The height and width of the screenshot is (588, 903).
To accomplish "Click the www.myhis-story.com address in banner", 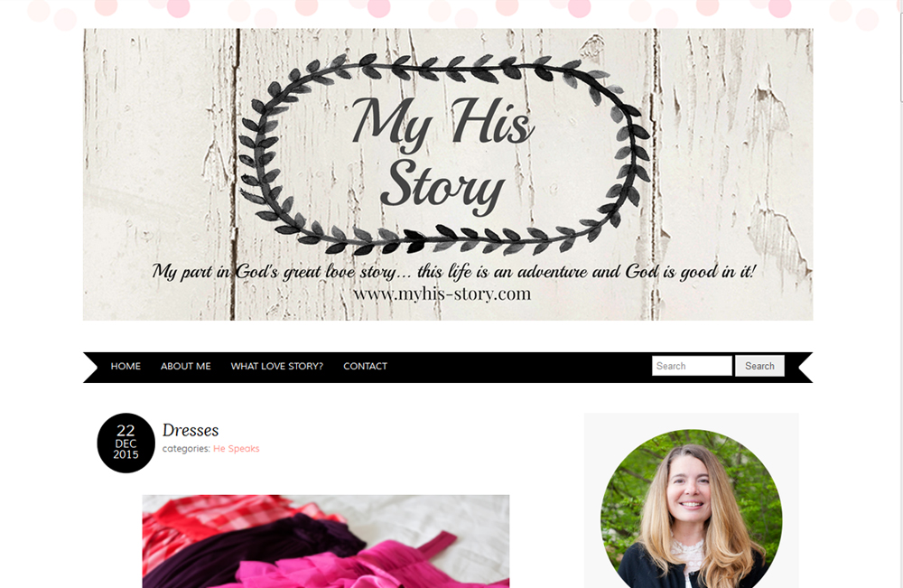I will pyautogui.click(x=442, y=294).
